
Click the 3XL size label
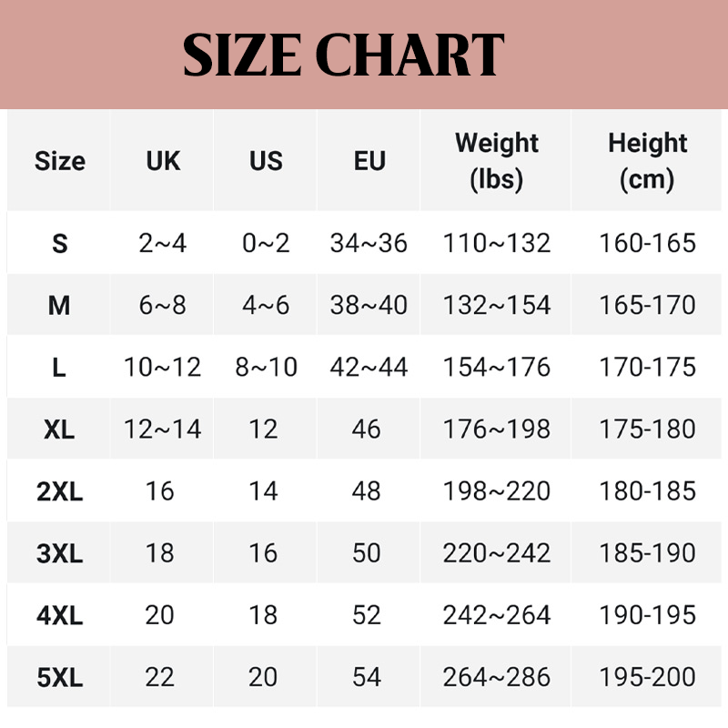(x=59, y=553)
